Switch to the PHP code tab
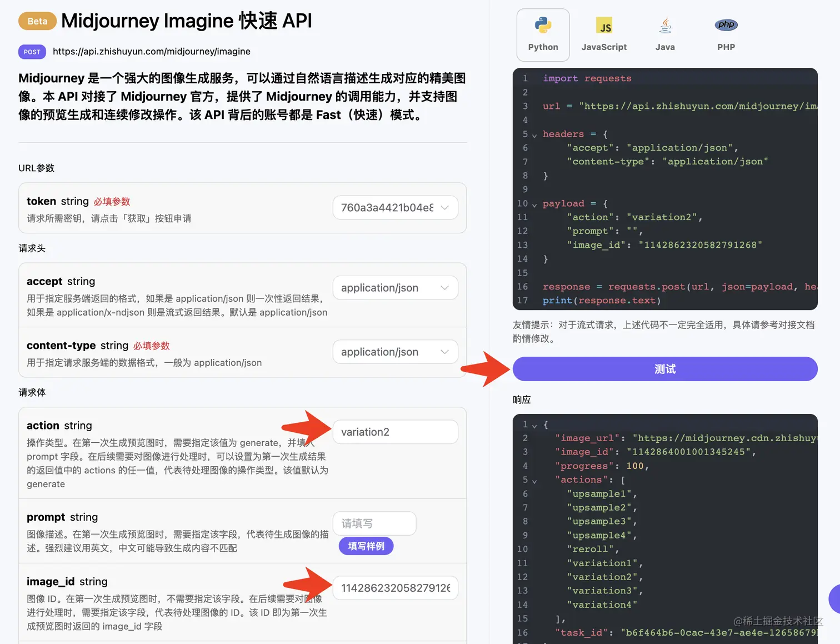This screenshot has height=644, width=840. (726, 35)
